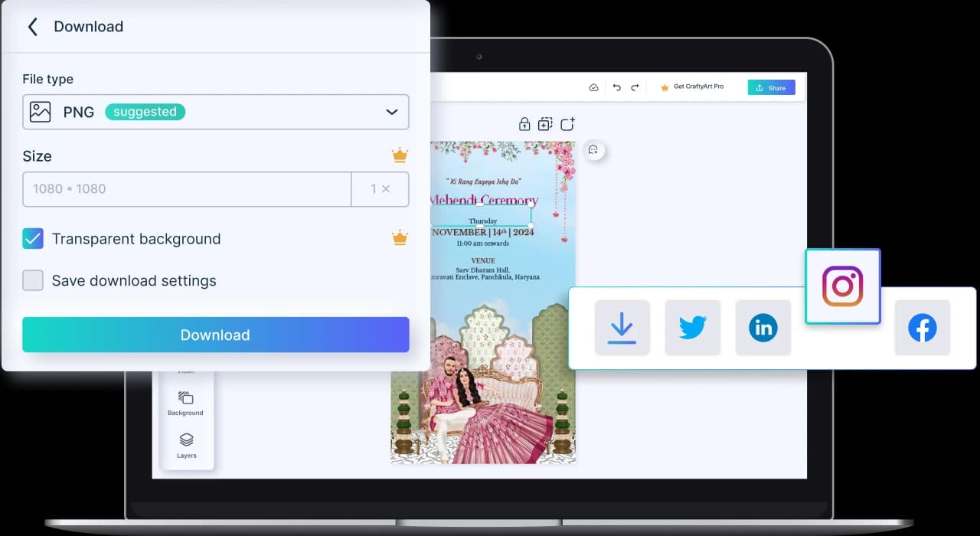This screenshot has width=980, height=536.
Task: Undo the last action in editor
Action: tap(617, 88)
